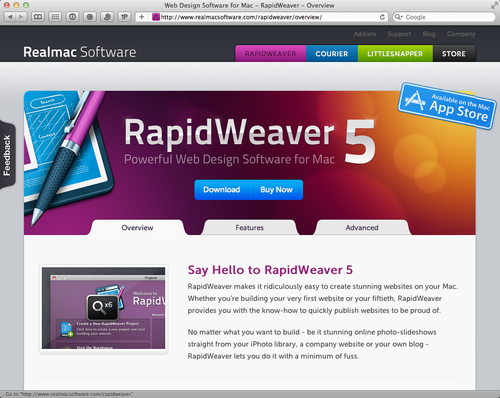The height and width of the screenshot is (398, 500).
Task: Click the add bookmark plus button
Action: pyautogui.click(x=142, y=17)
